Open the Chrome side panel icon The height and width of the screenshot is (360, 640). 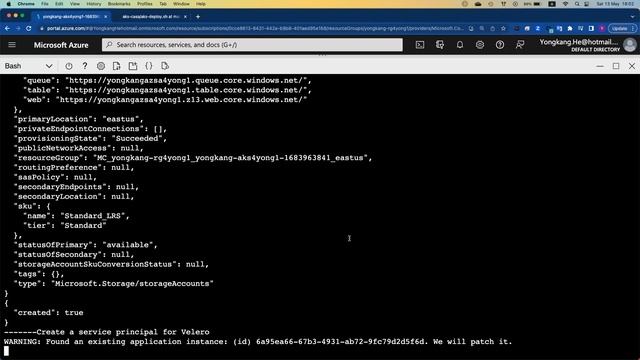click(591, 29)
